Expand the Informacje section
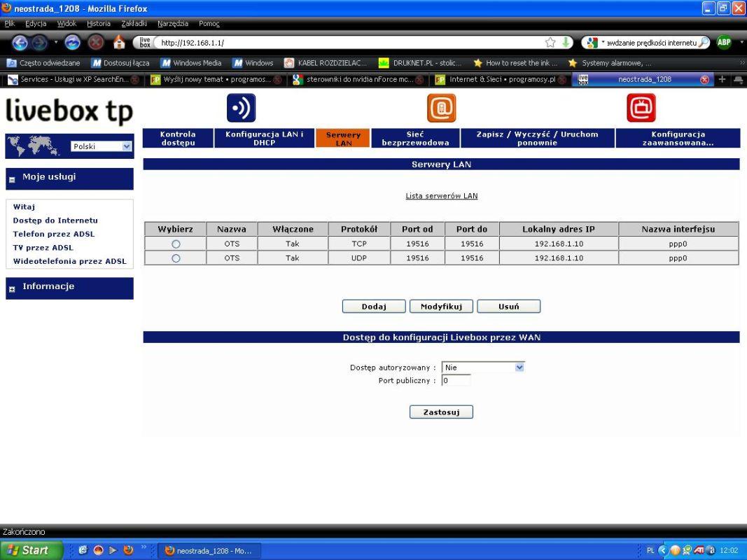 point(13,289)
